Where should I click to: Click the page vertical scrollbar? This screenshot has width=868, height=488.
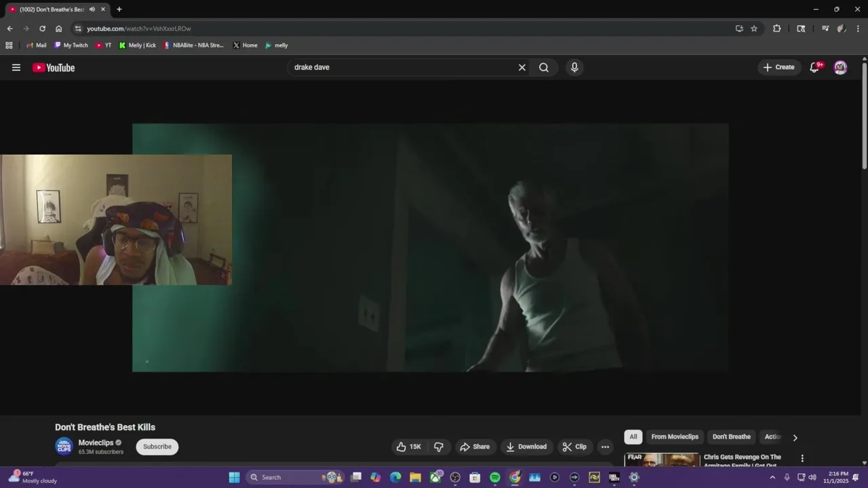865,115
